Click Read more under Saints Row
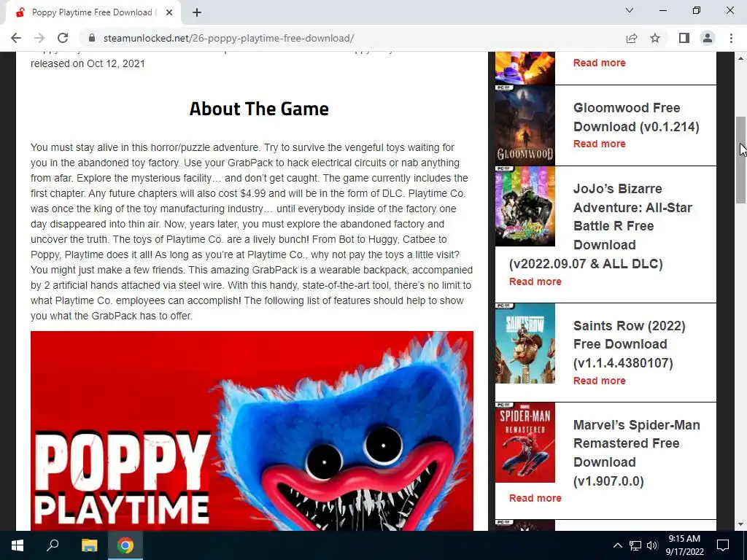Viewport: 747px width, 560px height. pos(600,381)
